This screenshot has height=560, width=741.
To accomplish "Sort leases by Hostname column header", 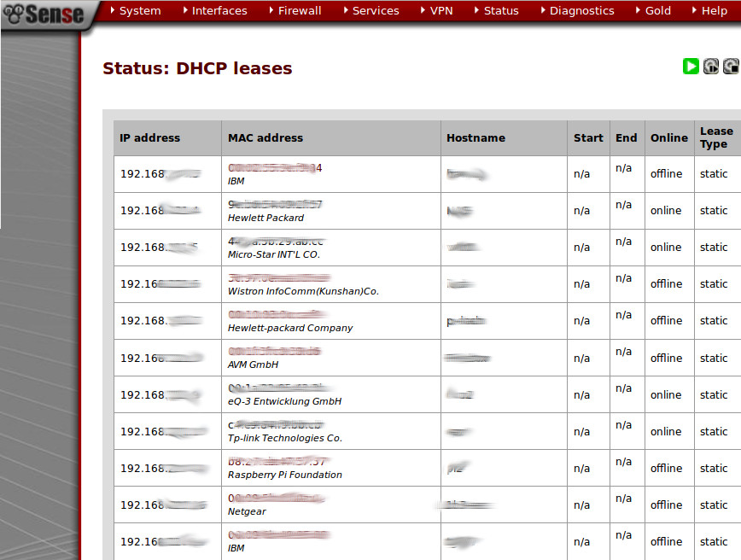I will (x=476, y=137).
